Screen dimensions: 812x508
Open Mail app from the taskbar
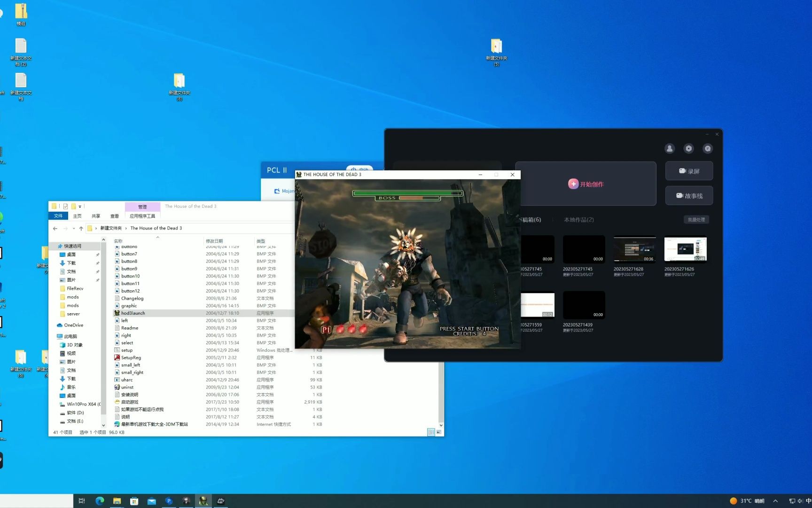click(151, 501)
